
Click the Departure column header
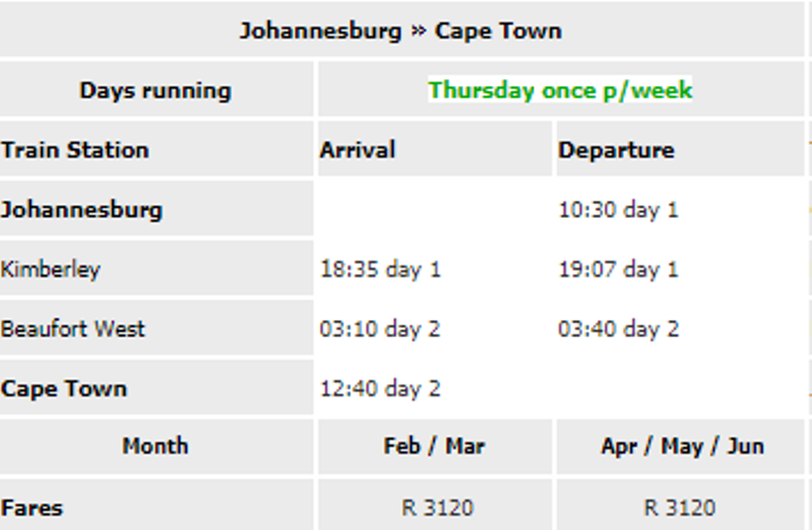tap(616, 151)
